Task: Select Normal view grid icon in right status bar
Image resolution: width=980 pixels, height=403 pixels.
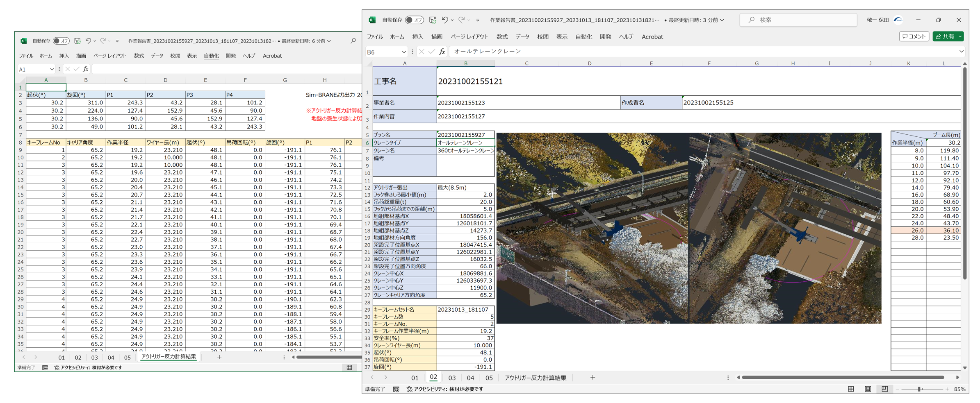Action: [851, 389]
